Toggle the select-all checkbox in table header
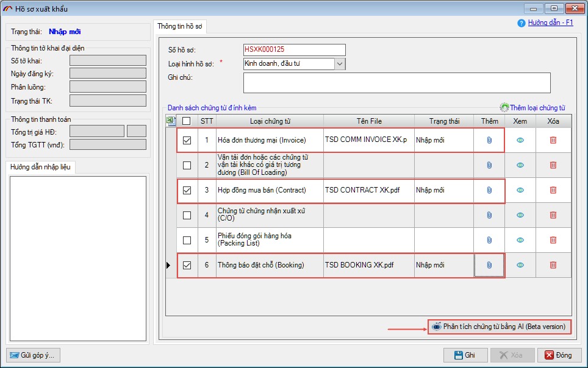This screenshot has height=368, width=588. [187, 121]
